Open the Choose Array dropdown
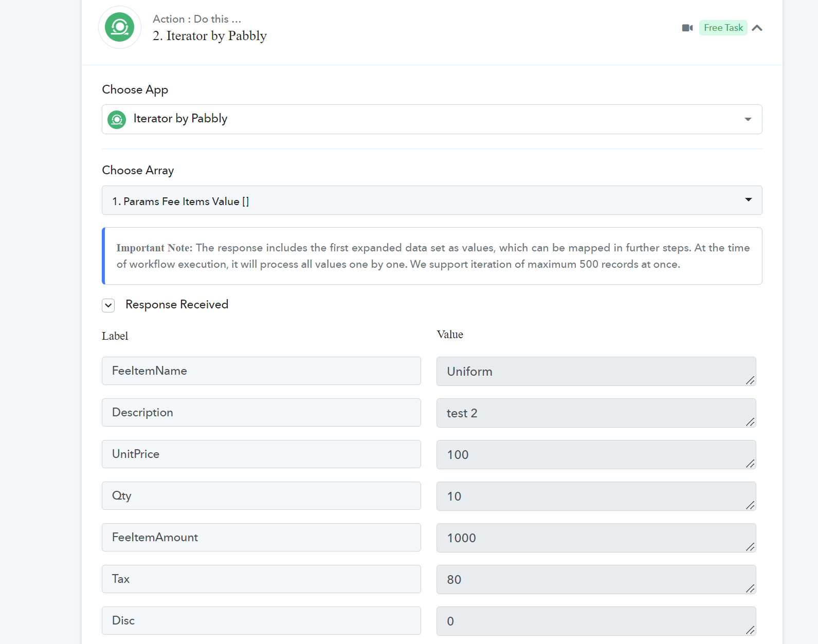This screenshot has height=644, width=818. (432, 200)
